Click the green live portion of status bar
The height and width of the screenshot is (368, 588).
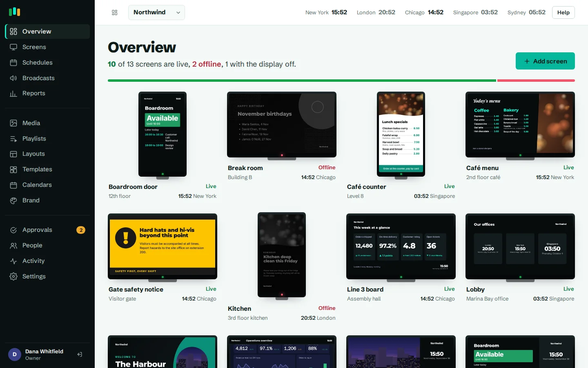[302, 81]
